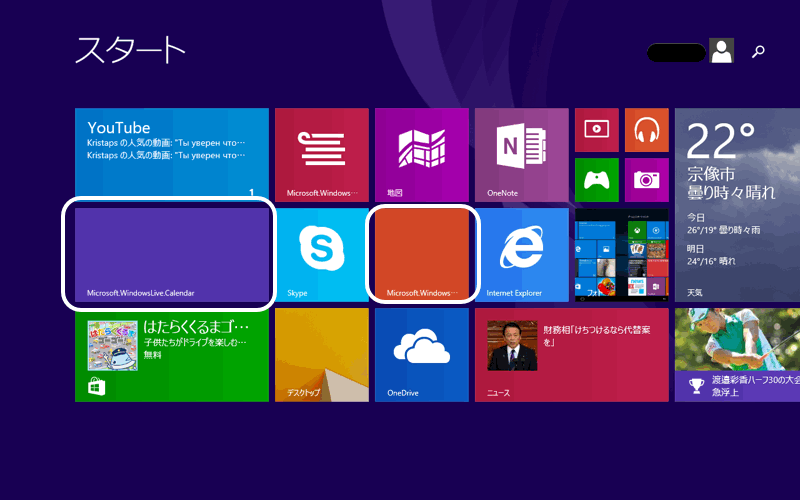Open the OneDrive cloud tile
The width and height of the screenshot is (800, 500).
click(x=421, y=354)
